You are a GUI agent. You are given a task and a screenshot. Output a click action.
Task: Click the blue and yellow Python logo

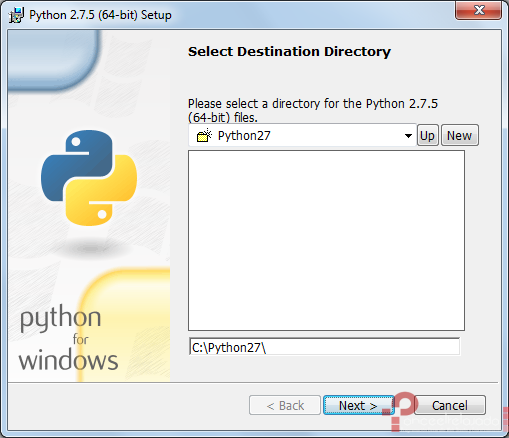(89, 178)
